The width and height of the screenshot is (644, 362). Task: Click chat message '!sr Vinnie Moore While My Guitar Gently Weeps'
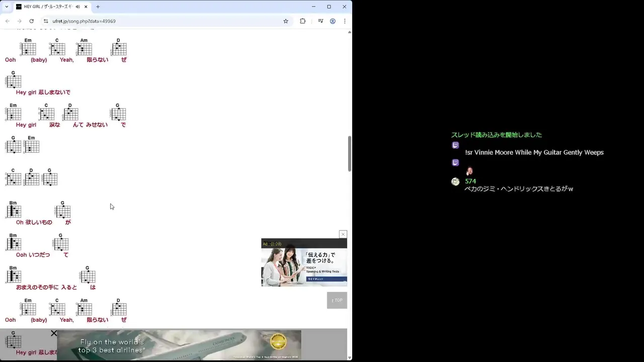[x=534, y=152]
